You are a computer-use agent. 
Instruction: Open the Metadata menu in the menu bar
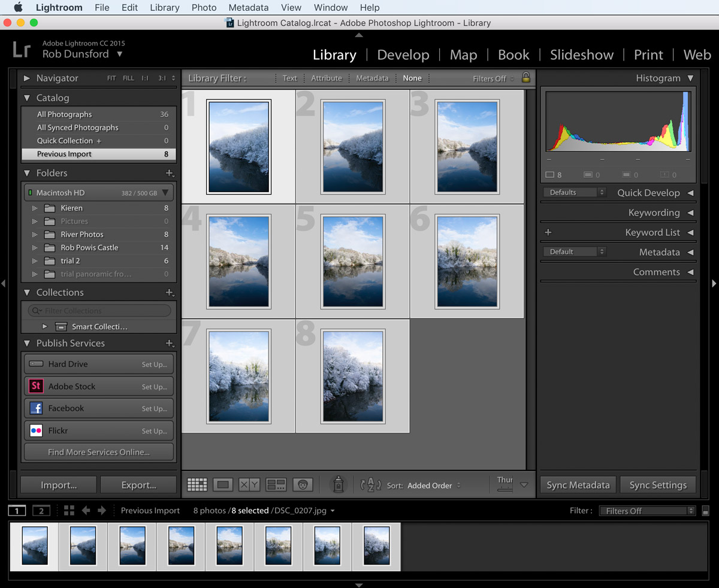tap(248, 7)
